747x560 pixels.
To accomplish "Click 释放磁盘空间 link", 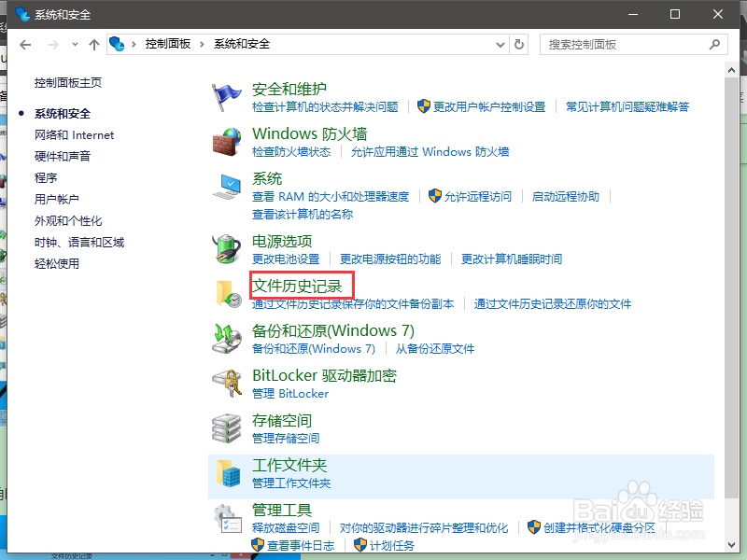I will (286, 527).
